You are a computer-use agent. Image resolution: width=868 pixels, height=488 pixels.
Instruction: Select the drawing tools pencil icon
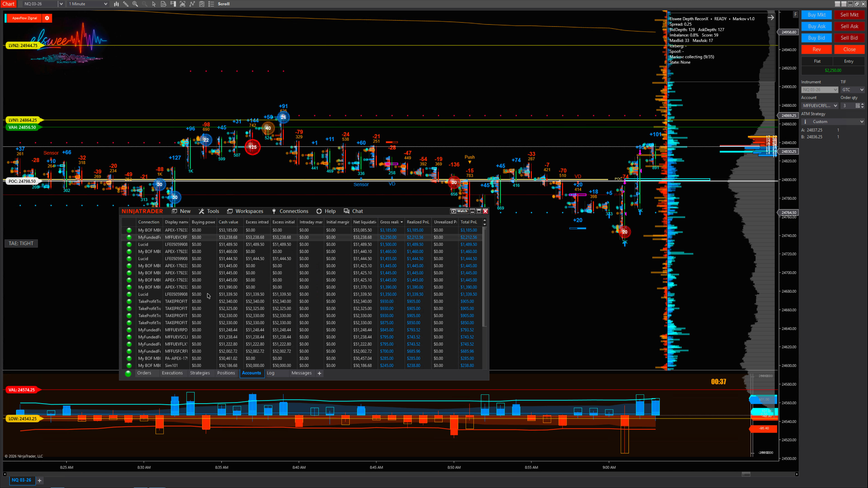[x=126, y=4]
